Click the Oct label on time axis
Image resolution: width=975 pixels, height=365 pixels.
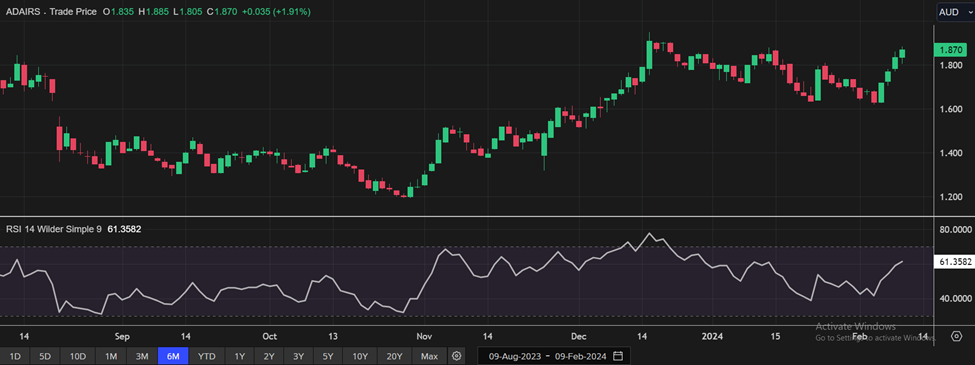click(x=269, y=336)
